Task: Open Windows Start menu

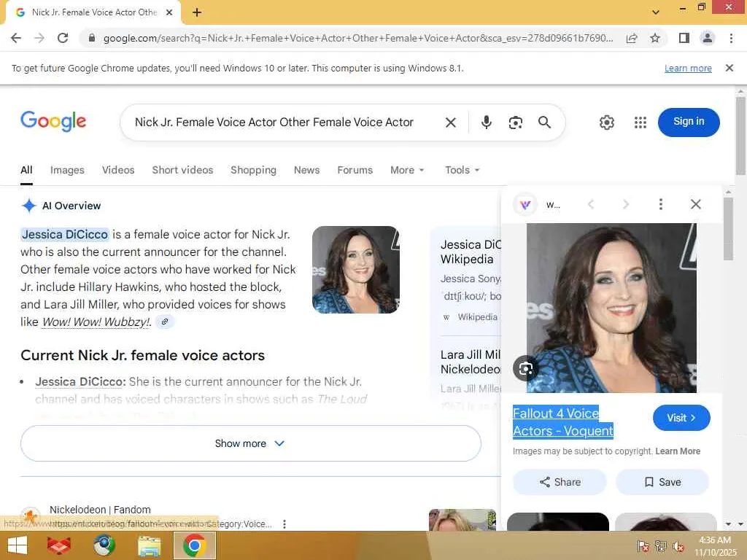Action: coord(18,545)
